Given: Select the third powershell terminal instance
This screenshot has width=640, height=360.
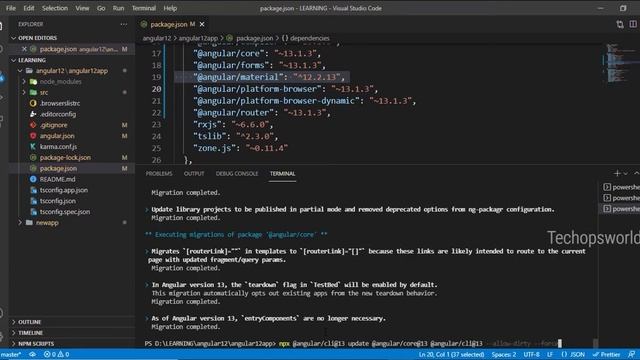Looking at the screenshot, I should tap(621, 209).
